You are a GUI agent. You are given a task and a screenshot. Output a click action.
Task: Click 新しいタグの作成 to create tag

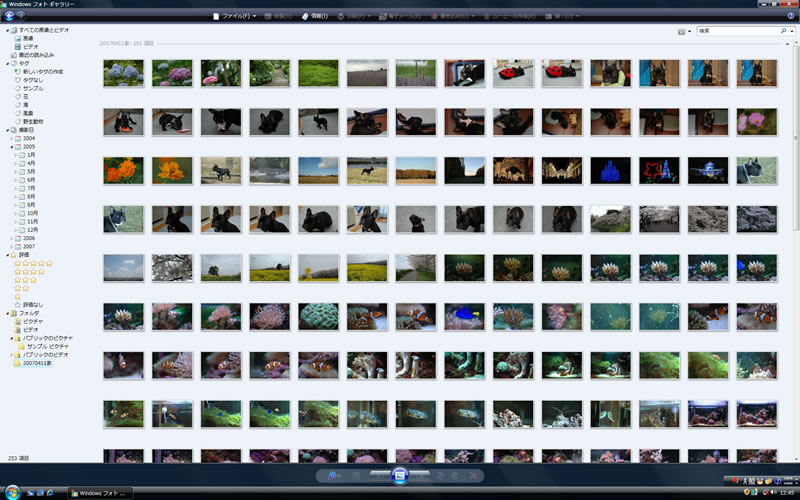coord(43,71)
